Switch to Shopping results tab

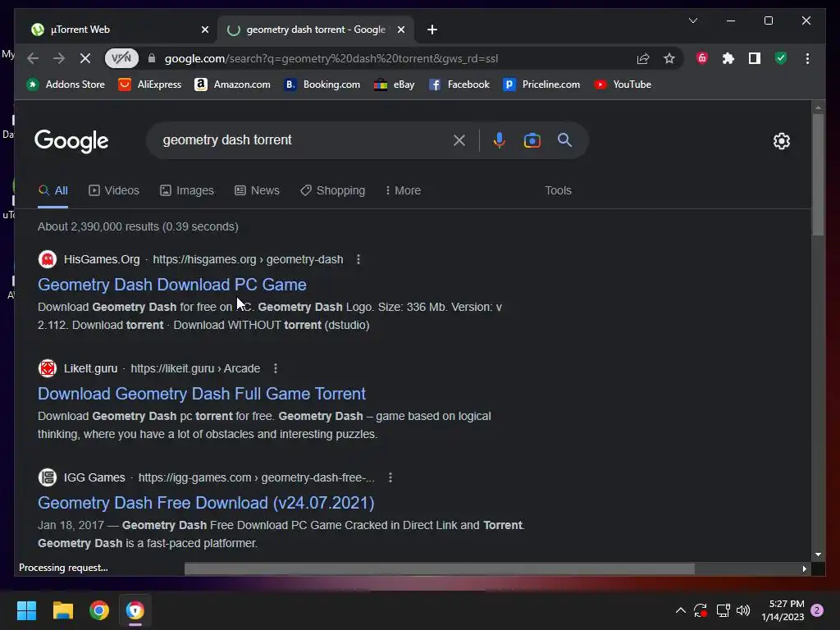(333, 190)
